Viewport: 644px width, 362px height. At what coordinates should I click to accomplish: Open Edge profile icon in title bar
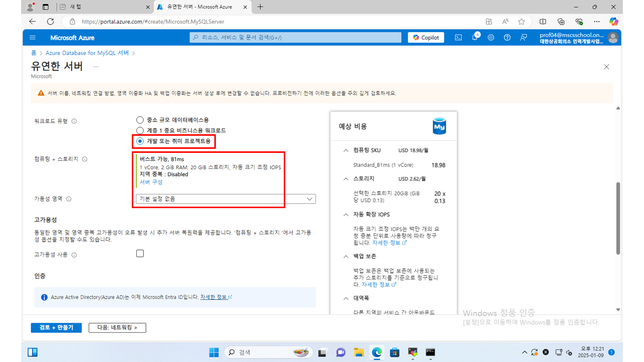[x=30, y=7]
